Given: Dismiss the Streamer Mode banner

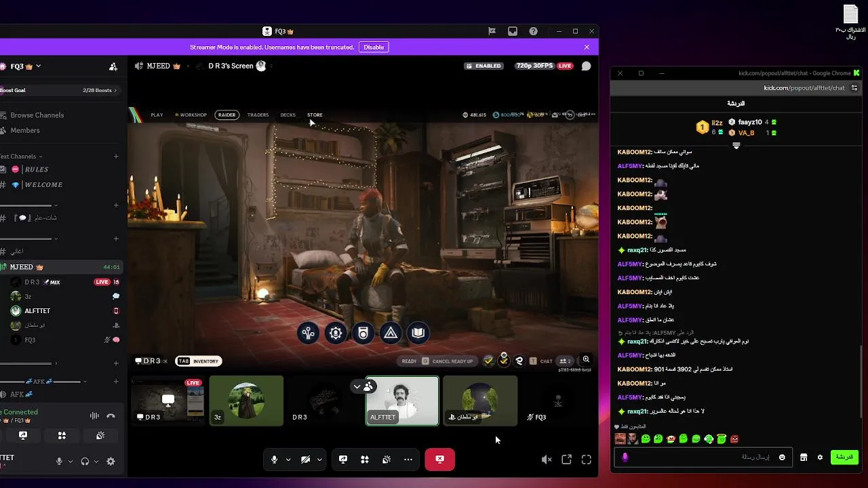Looking at the screenshot, I should [x=587, y=47].
